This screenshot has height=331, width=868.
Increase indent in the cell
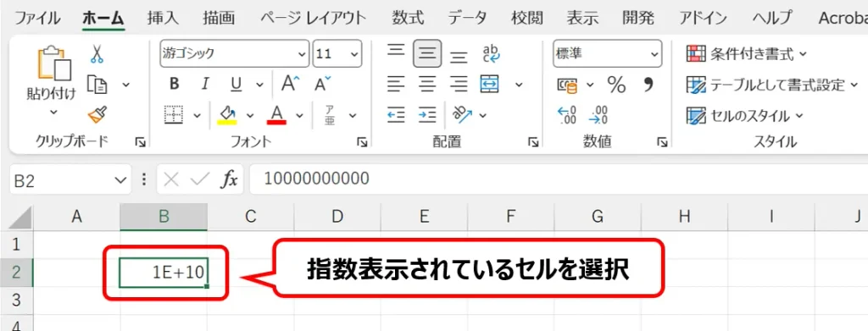pos(427,114)
